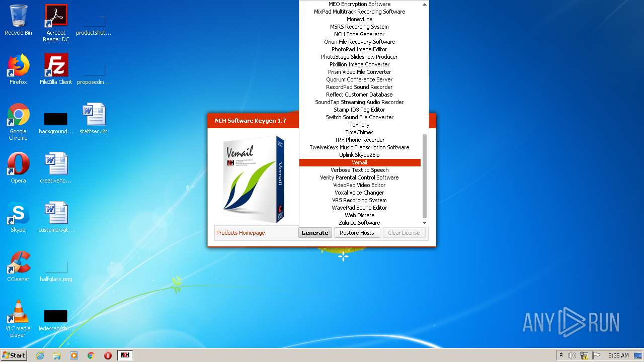The width and height of the screenshot is (644, 362).
Task: Choose Orion File Recovery Software
Action: pos(360,42)
